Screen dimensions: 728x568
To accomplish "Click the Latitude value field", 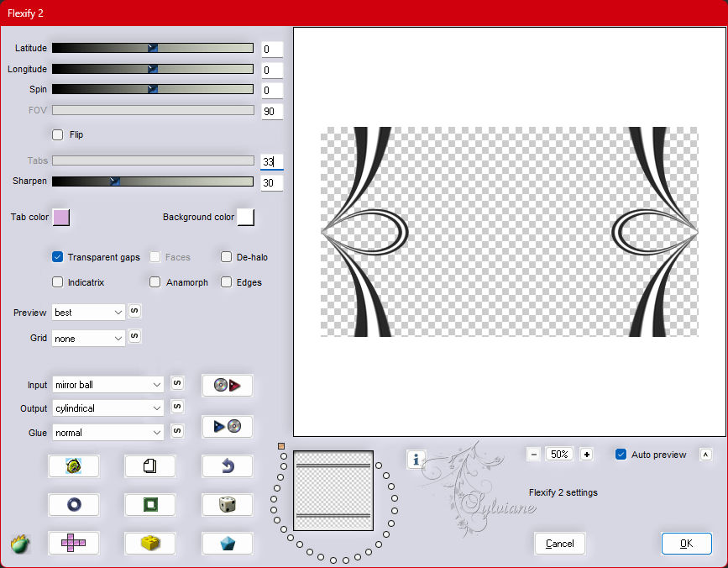I will (x=272, y=50).
